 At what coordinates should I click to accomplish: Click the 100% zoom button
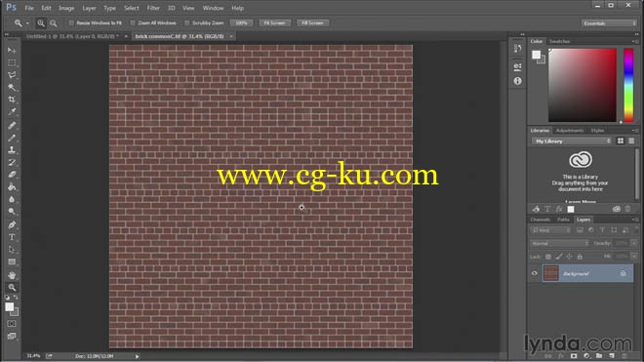coord(241,23)
